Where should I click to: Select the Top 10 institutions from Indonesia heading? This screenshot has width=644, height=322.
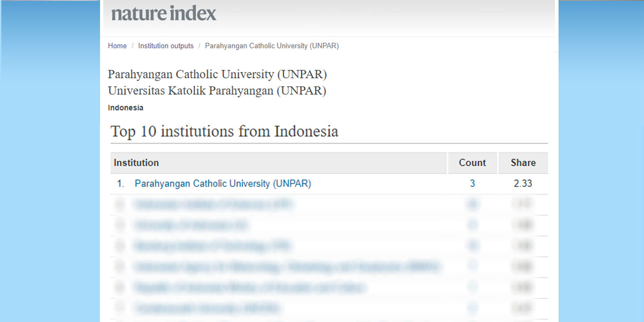click(224, 131)
